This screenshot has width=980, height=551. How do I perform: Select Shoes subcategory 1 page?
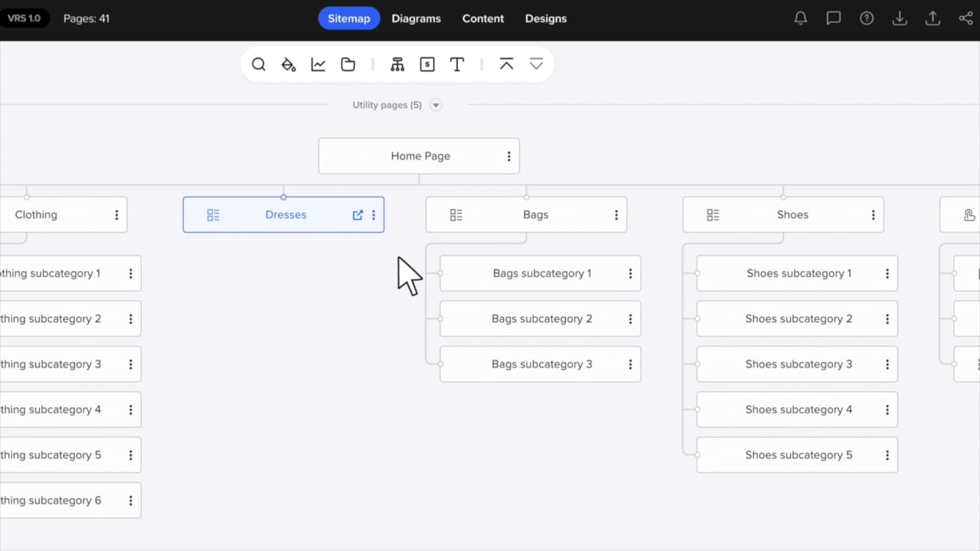[797, 273]
